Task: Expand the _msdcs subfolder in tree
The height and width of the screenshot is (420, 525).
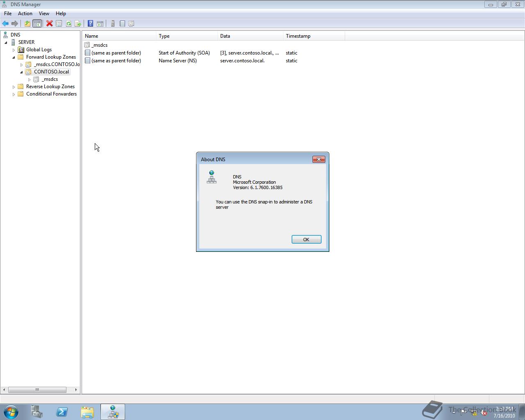Action: click(x=29, y=79)
